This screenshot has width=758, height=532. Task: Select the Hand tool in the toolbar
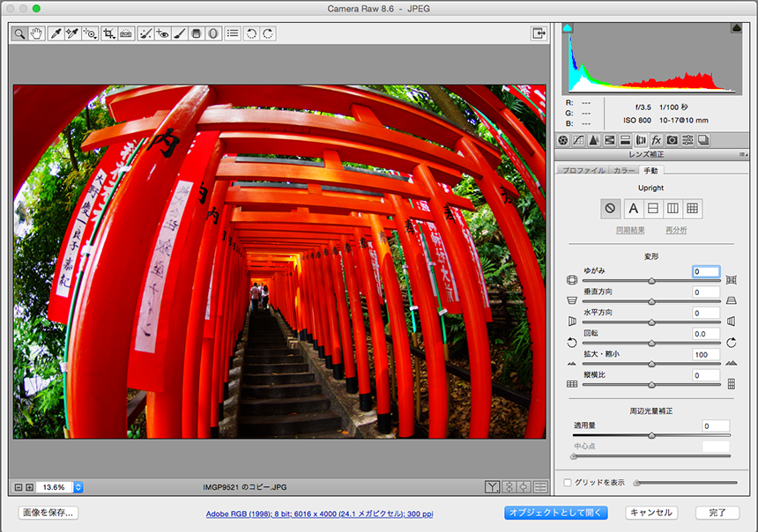click(x=36, y=33)
